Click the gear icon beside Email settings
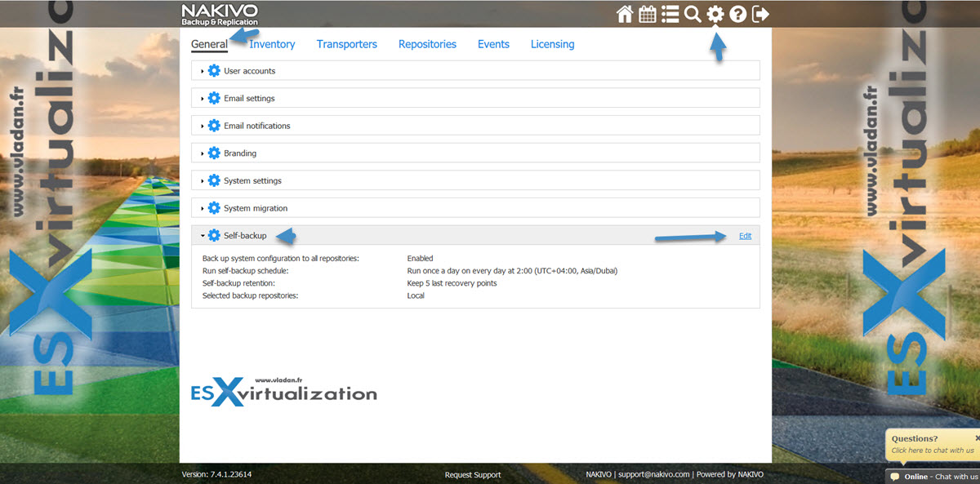The height and width of the screenshot is (484, 980). coord(214,98)
